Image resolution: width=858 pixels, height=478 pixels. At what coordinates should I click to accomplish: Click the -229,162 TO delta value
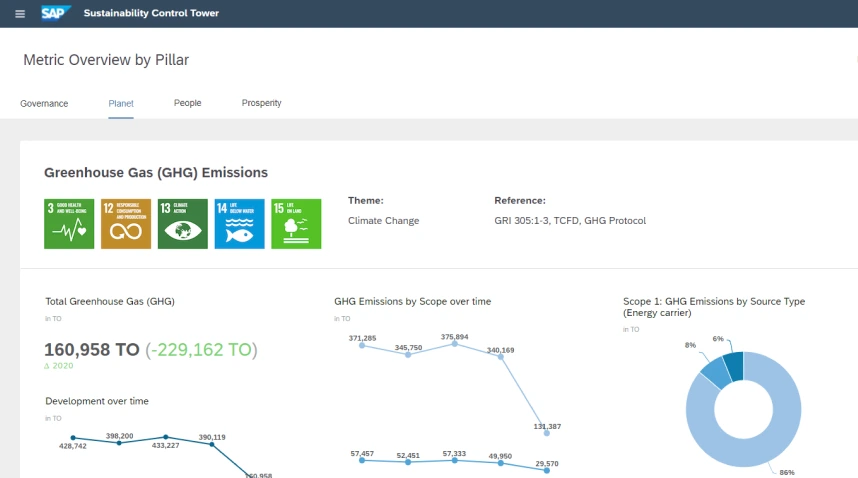click(201, 349)
